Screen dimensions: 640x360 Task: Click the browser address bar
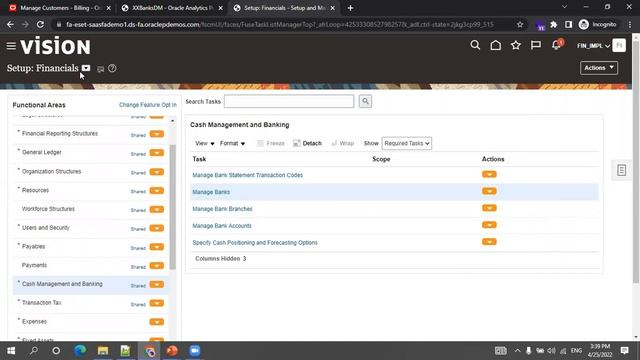pyautogui.click(x=280, y=24)
